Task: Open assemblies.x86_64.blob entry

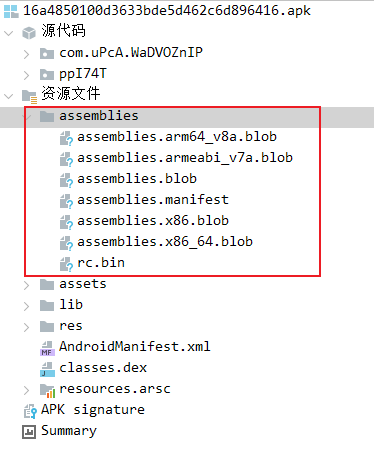Action: 165,242
